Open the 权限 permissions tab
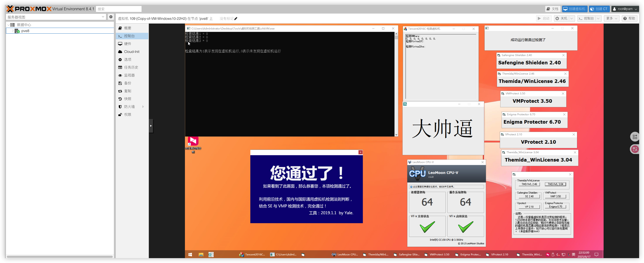This screenshot has width=644, height=263. (132, 114)
